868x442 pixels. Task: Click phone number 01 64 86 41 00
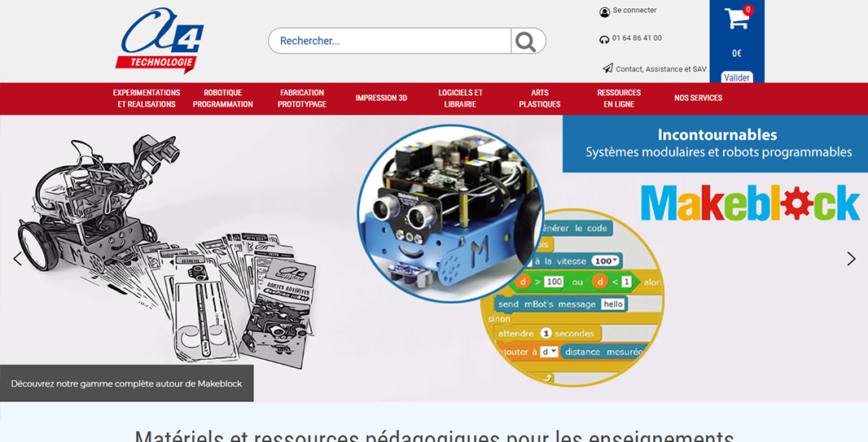click(637, 38)
